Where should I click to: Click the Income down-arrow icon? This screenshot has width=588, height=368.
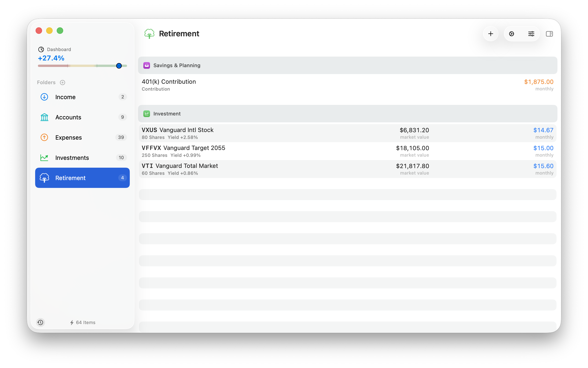[x=44, y=97]
